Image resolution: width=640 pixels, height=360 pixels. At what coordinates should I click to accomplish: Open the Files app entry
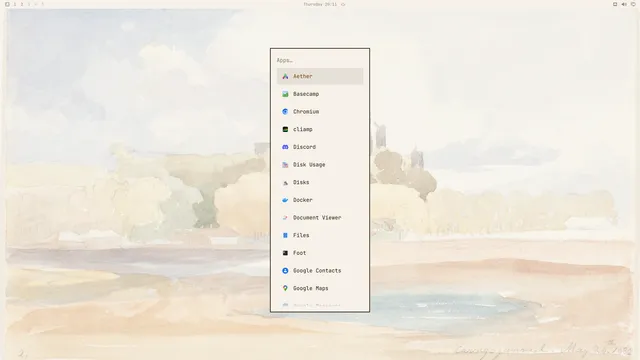coord(320,235)
